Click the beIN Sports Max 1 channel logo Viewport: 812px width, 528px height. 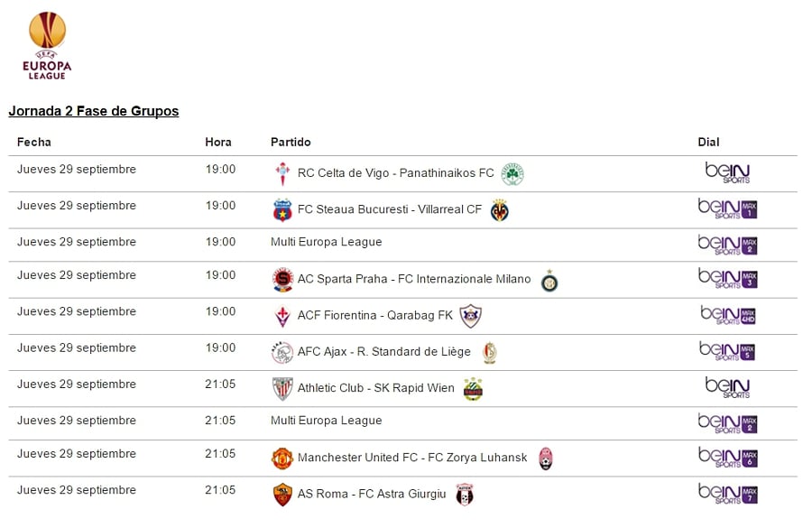(727, 209)
